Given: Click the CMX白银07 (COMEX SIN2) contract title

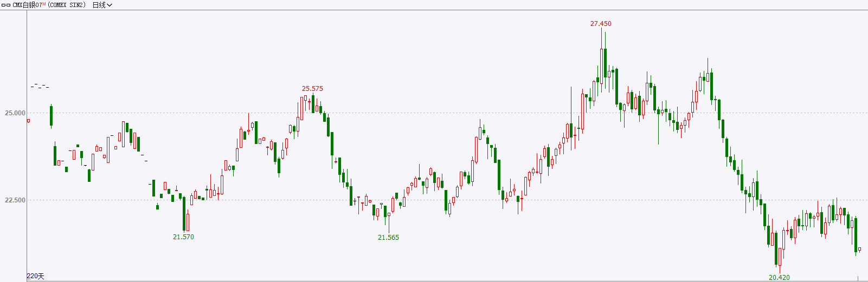Looking at the screenshot, I should [49, 5].
